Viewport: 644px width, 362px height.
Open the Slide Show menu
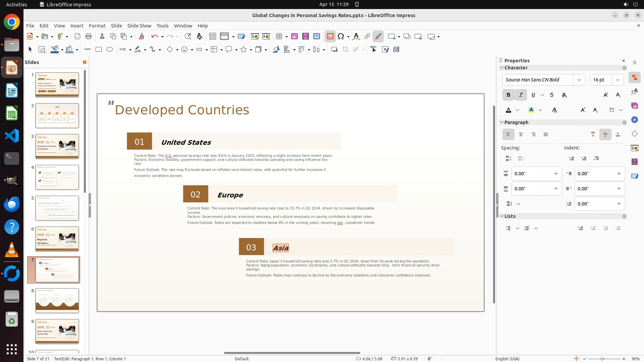pyautogui.click(x=139, y=26)
